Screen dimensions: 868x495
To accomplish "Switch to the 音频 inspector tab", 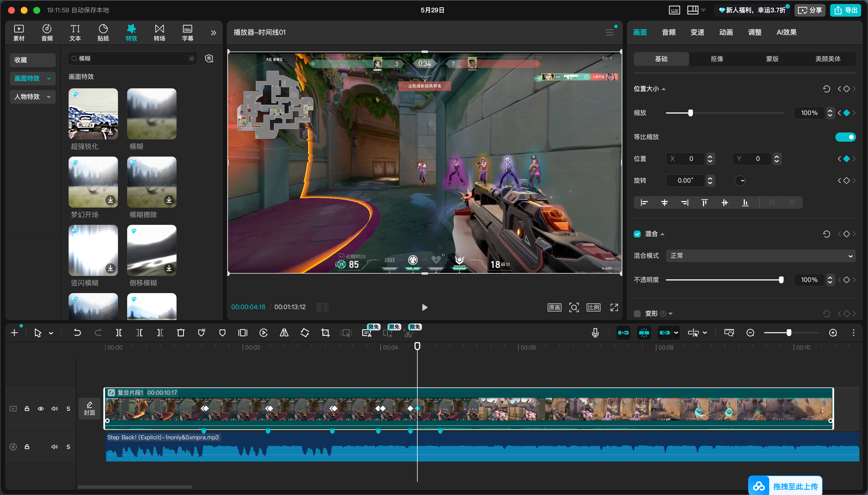I will click(669, 32).
